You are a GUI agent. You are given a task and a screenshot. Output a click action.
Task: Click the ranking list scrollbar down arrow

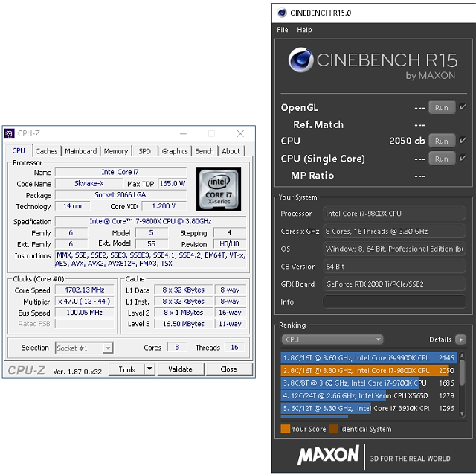click(x=462, y=414)
